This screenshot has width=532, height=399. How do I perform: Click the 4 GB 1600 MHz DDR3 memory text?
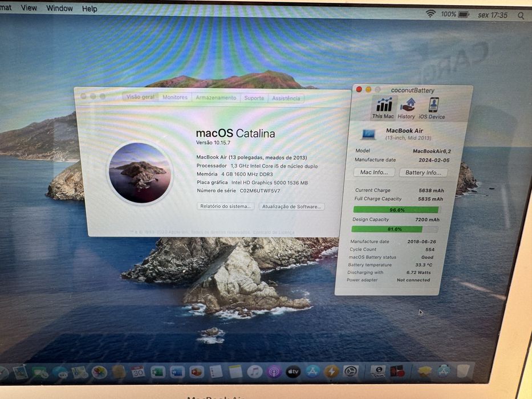pos(247,174)
